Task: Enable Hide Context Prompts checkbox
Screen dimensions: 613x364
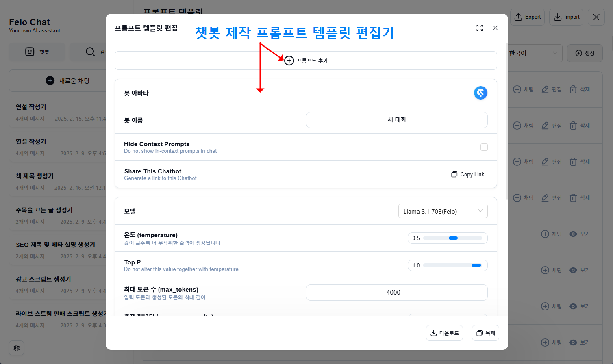Action: (484, 147)
